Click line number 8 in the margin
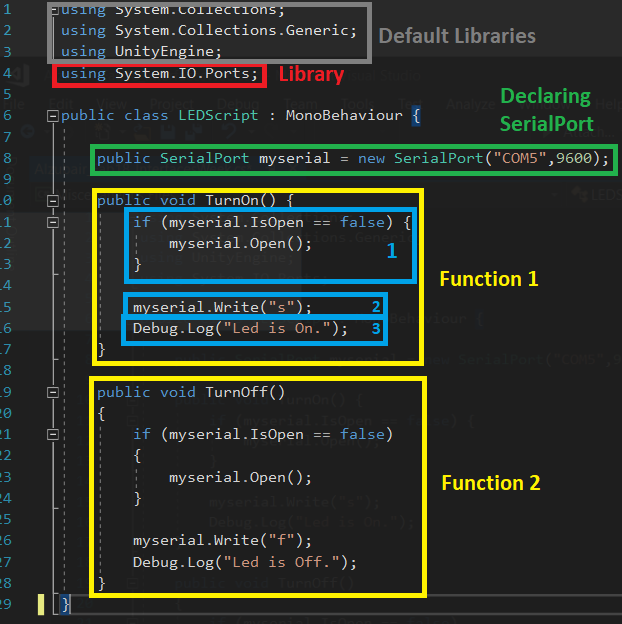Viewport: 622px width, 624px height. click(x=7, y=158)
